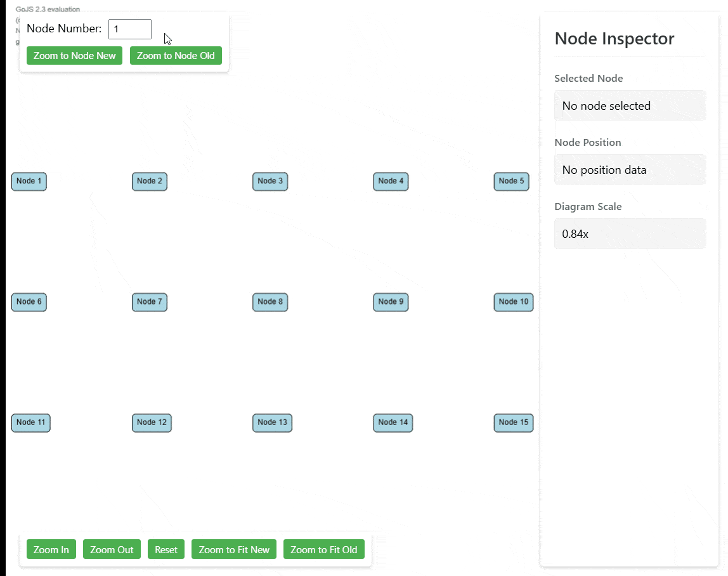Select Node 1 in the diagram
728x576 pixels.
point(29,181)
